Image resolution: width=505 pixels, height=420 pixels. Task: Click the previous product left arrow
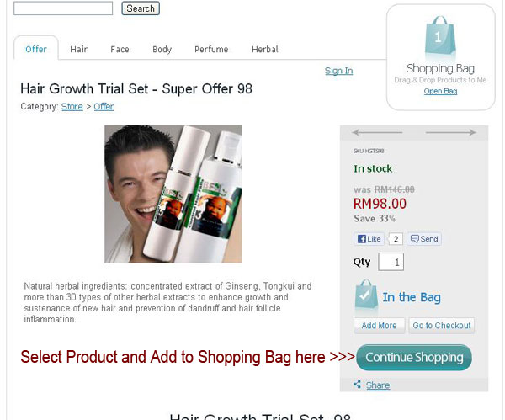(x=377, y=132)
